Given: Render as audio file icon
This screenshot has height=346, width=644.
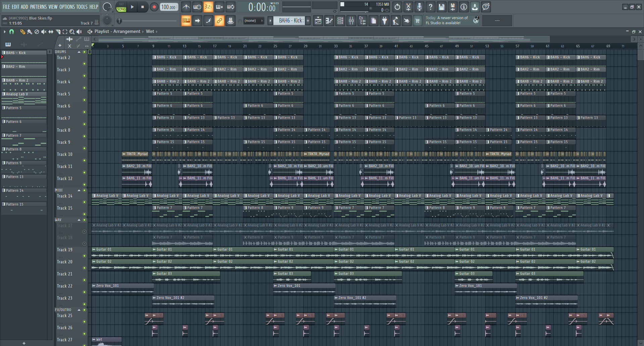Looking at the screenshot, I should click(x=453, y=7).
